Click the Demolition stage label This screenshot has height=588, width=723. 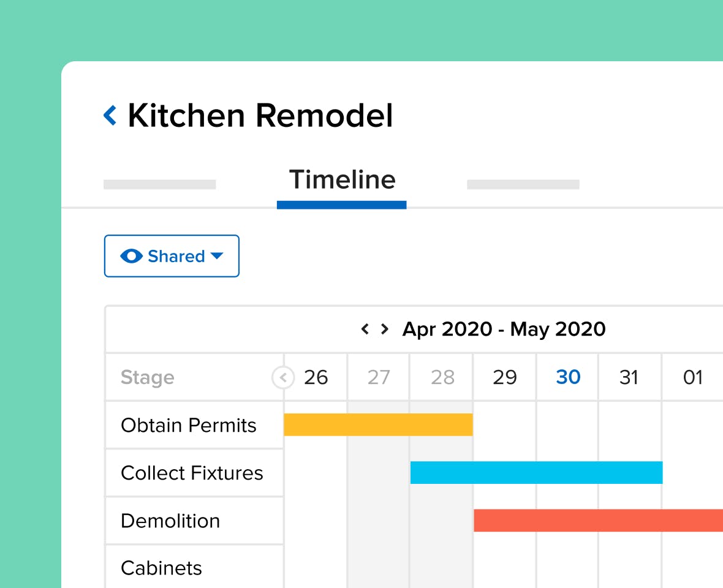(170, 521)
